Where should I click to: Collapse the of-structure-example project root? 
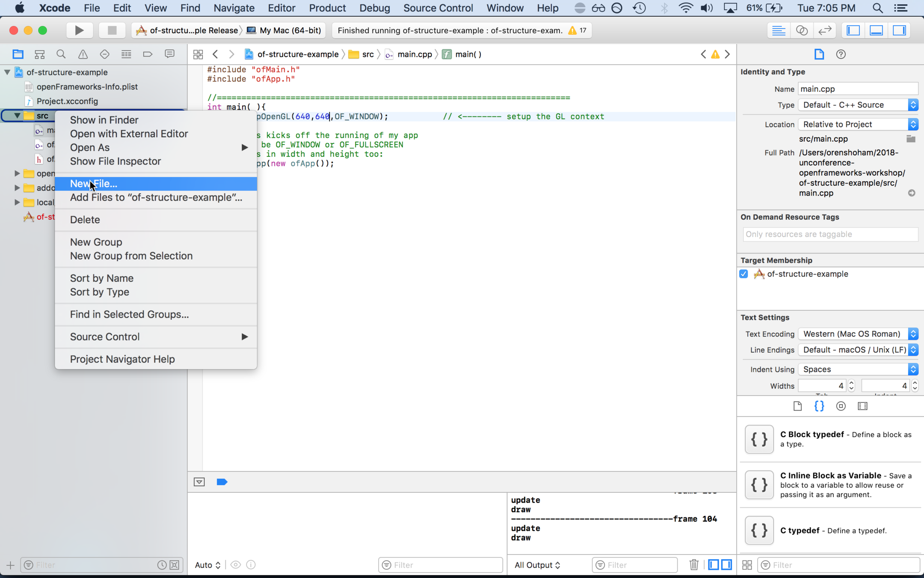click(x=7, y=72)
